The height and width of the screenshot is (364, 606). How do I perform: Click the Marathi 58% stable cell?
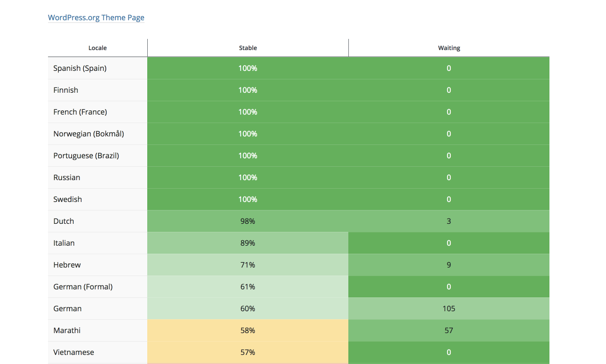pyautogui.click(x=248, y=330)
